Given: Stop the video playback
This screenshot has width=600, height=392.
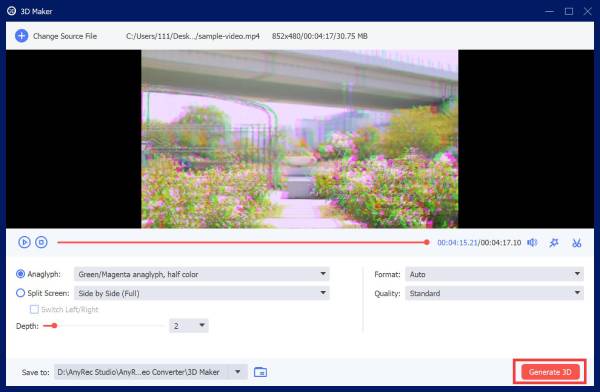Looking at the screenshot, I should click(x=41, y=242).
